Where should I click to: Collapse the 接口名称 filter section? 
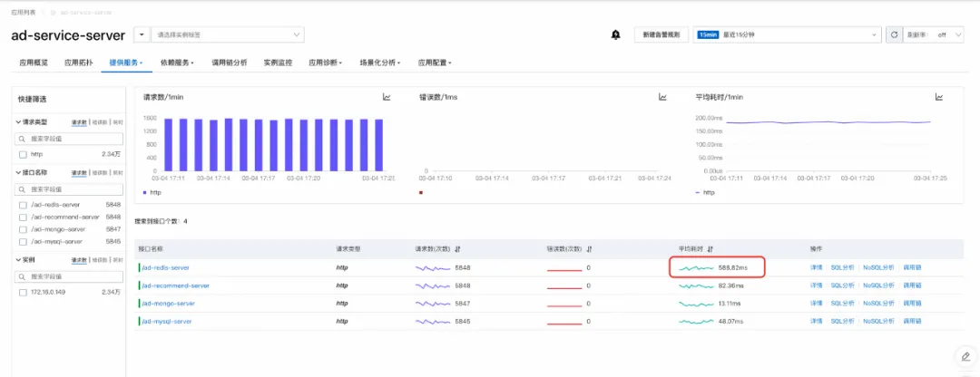click(18, 172)
